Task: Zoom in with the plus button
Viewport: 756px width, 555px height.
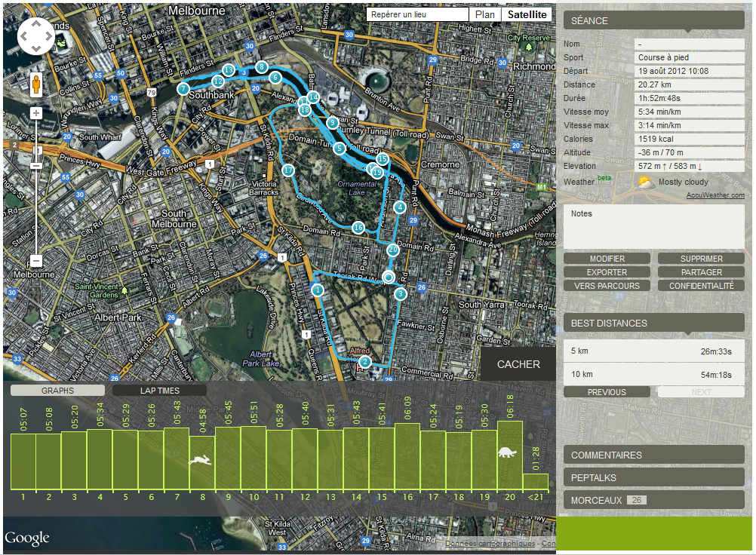Action: (x=35, y=113)
